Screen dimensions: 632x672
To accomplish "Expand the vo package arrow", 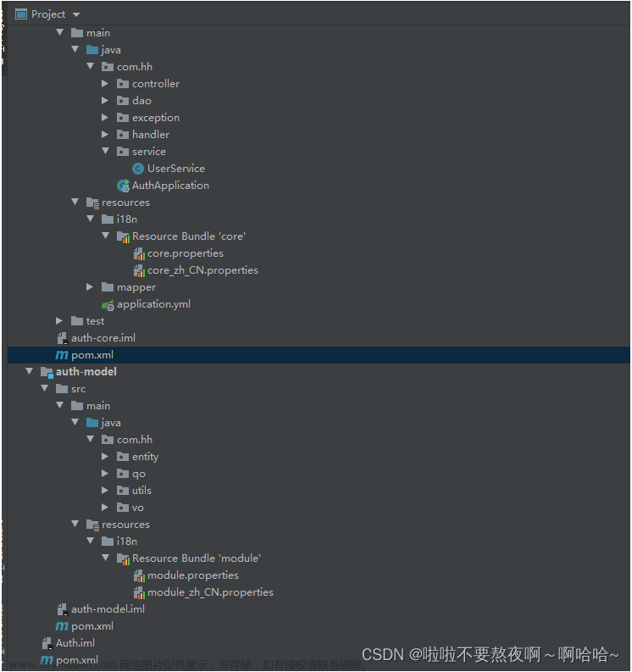I will pyautogui.click(x=105, y=507).
